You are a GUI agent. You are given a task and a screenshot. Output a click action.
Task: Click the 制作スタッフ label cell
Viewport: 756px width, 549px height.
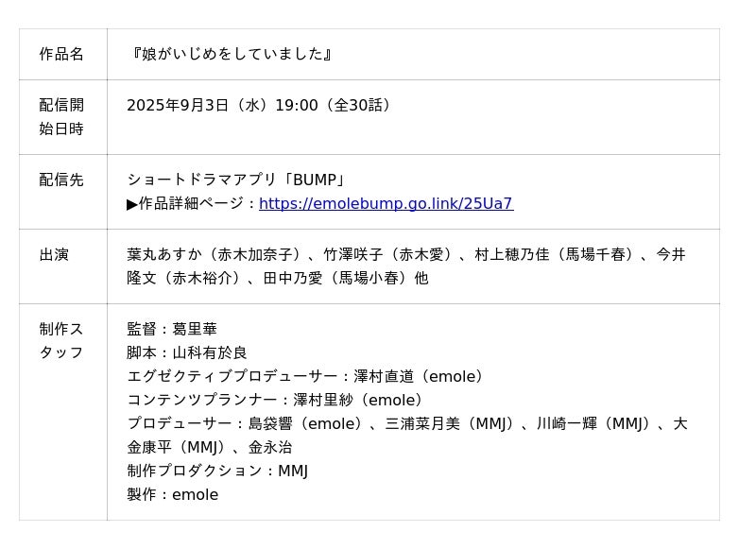tap(61, 340)
